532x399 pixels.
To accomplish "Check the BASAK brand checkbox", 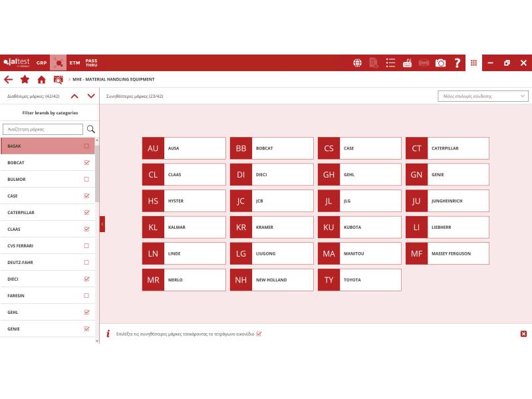I will pos(86,146).
